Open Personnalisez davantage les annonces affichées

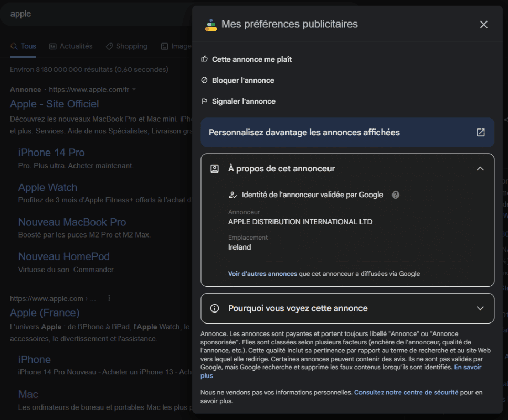347,132
